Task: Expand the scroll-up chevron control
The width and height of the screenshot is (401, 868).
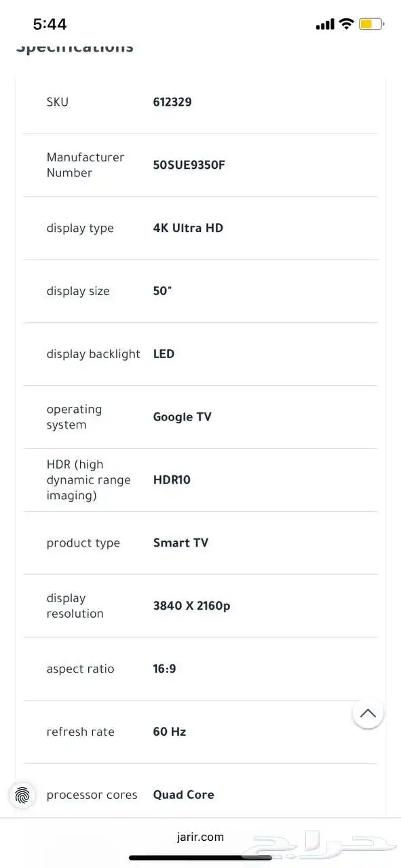Action: (368, 713)
